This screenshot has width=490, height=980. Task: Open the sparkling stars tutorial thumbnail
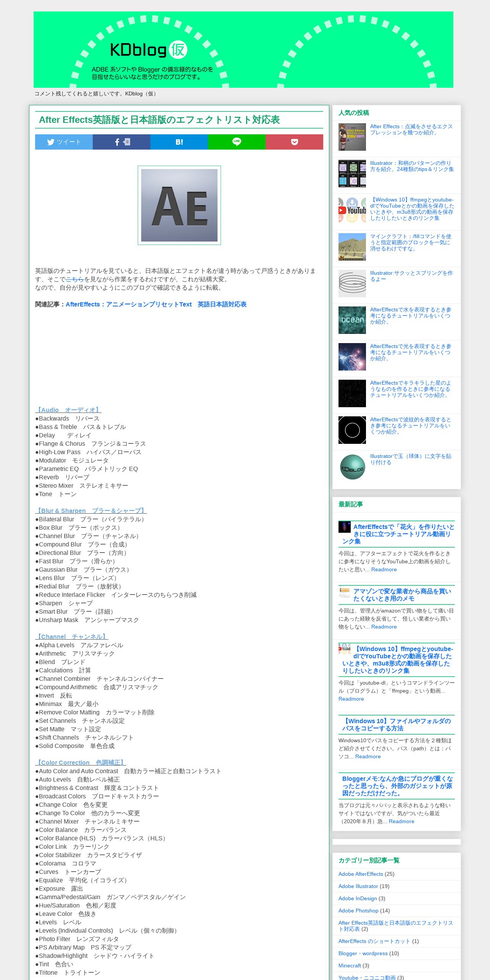[352, 393]
